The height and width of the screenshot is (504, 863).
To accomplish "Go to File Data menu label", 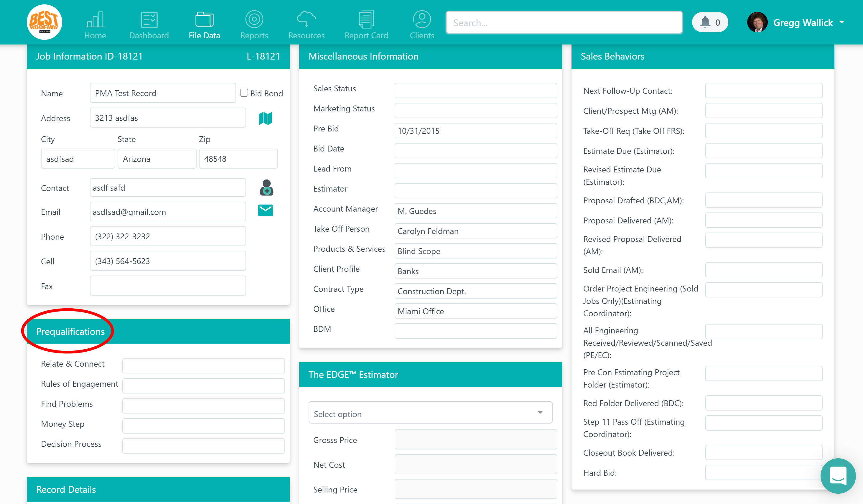I will 205,36.
